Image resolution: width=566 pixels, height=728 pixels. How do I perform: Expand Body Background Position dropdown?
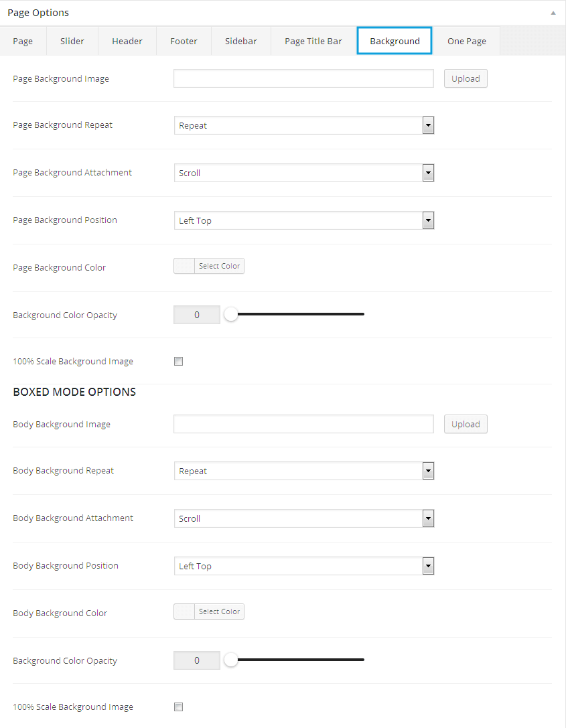[304, 566]
